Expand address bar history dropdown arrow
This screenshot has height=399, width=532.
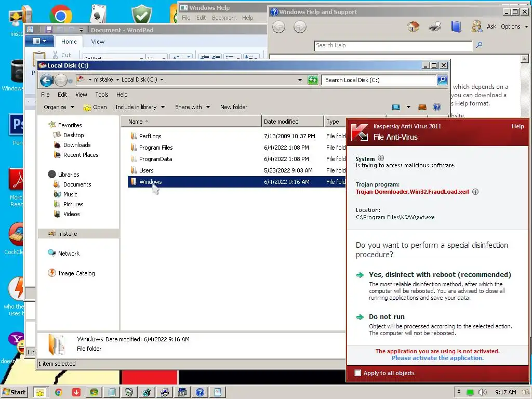tap(300, 80)
